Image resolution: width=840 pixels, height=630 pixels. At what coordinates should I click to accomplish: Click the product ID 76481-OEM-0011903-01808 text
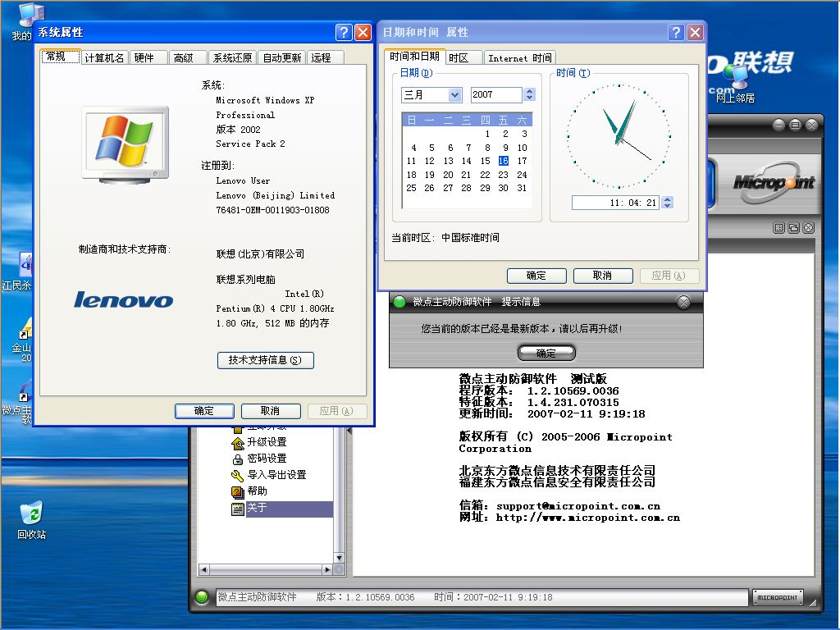[272, 211]
